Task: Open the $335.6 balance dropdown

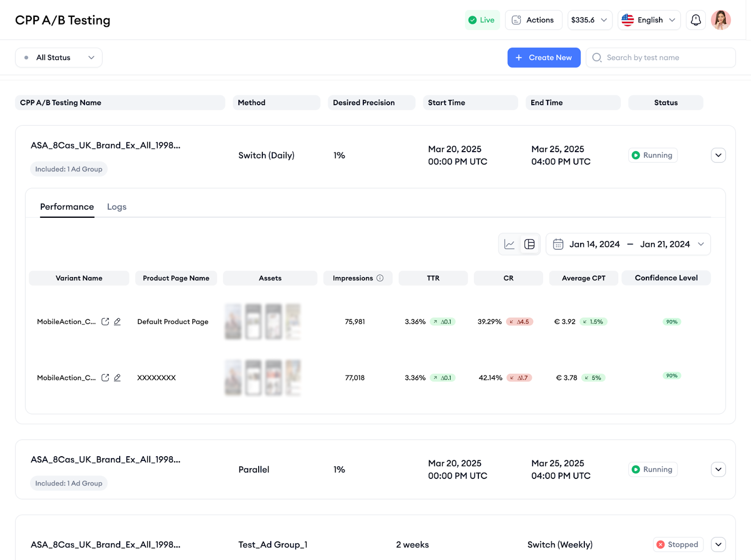Action: [590, 20]
